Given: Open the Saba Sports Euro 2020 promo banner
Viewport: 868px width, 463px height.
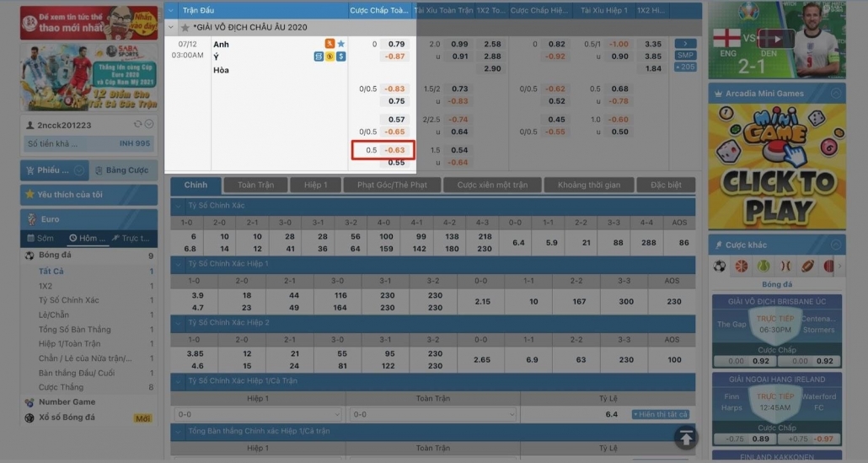Looking at the screenshot, I should (88, 77).
